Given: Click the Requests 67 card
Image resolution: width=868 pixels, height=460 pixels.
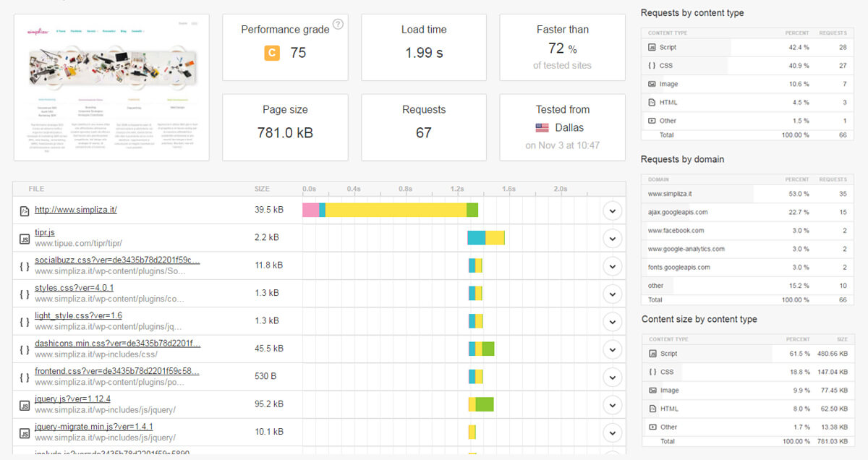Looking at the screenshot, I should (x=424, y=127).
